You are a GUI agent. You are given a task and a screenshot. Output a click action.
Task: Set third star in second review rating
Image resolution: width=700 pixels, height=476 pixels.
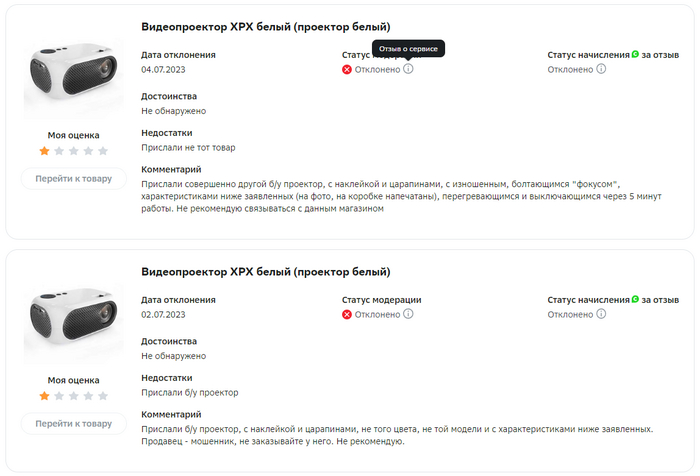point(74,396)
